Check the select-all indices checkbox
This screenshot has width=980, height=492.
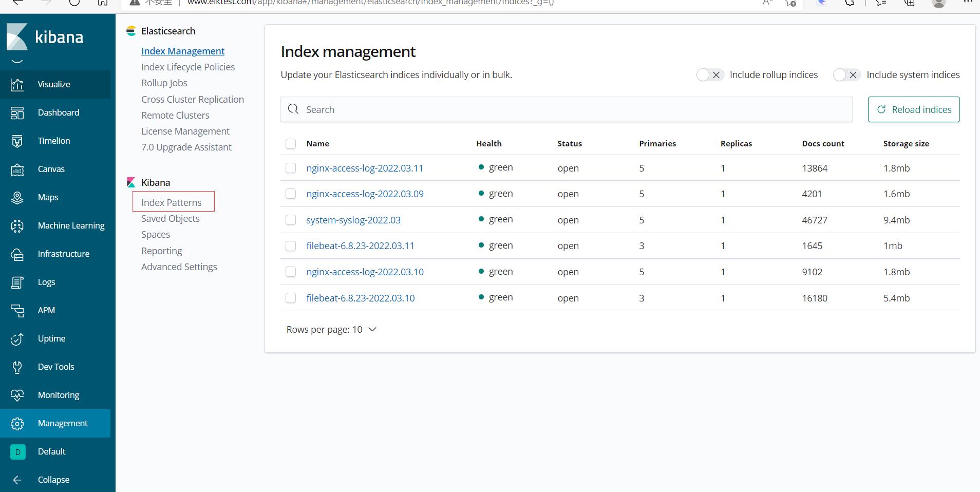coord(291,144)
